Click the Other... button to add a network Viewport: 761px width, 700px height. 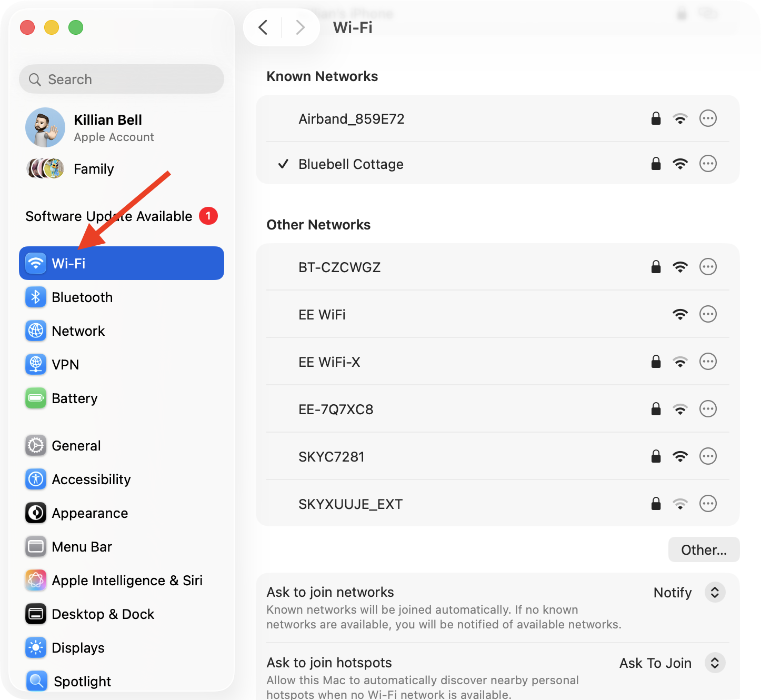click(x=704, y=549)
